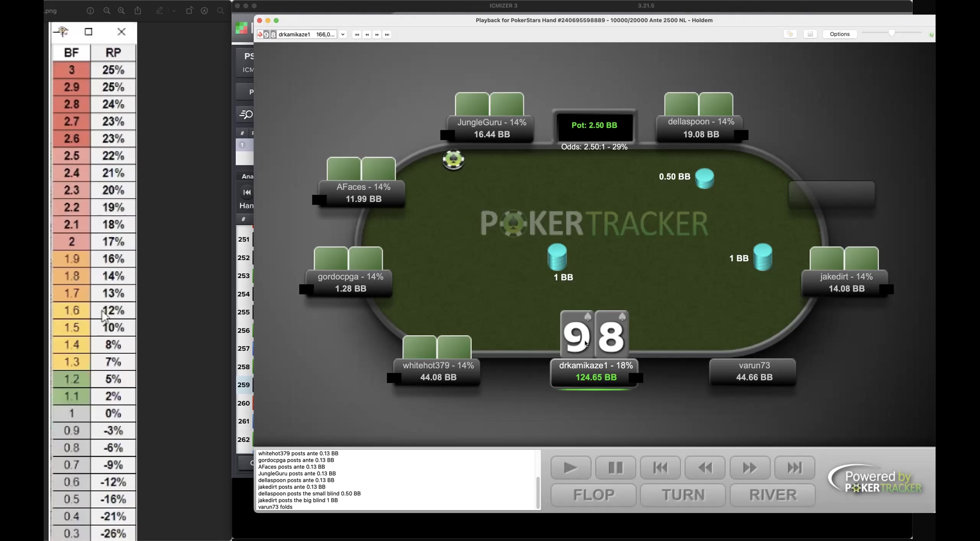Viewport: 980px width, 541px height.
Task: Click the small blind 0.50 BB chip stack
Action: coord(704,178)
